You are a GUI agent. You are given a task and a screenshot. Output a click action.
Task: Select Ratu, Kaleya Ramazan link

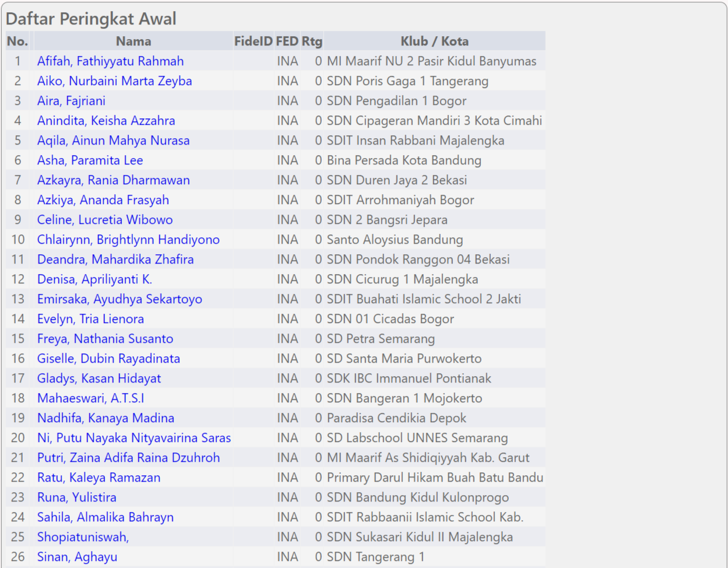click(99, 478)
